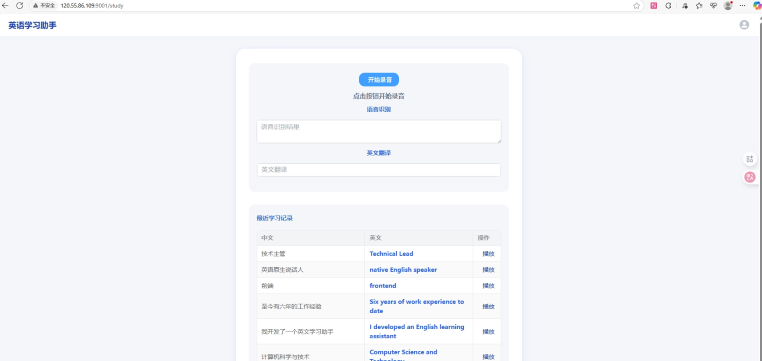Open the pink floating translate icon at right edge

pos(750,177)
